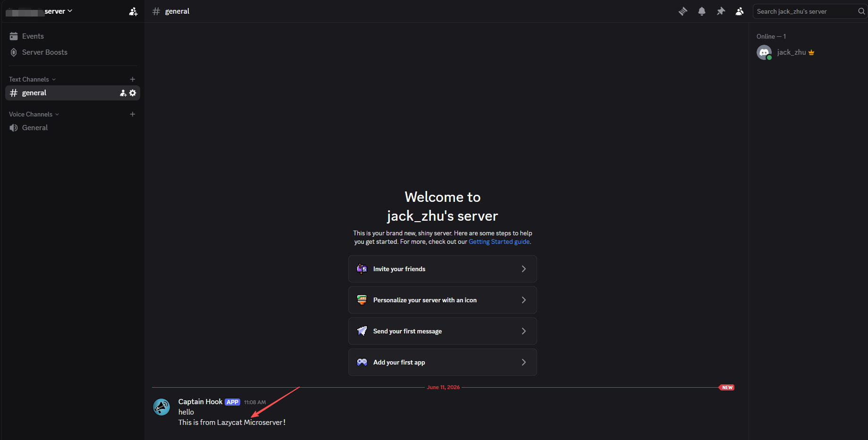Viewport: 868px width, 440px height.
Task: Add a new text channel with plus icon
Action: (133, 79)
